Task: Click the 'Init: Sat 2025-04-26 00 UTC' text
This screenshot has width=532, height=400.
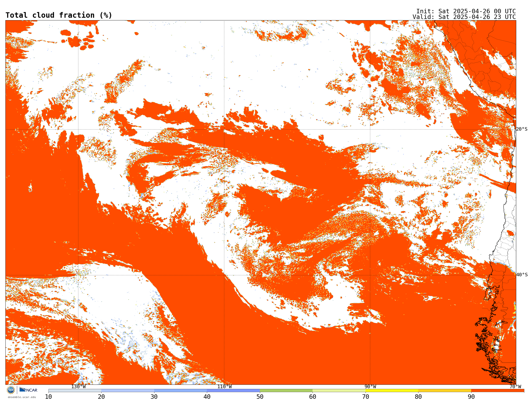Action: [466, 11]
